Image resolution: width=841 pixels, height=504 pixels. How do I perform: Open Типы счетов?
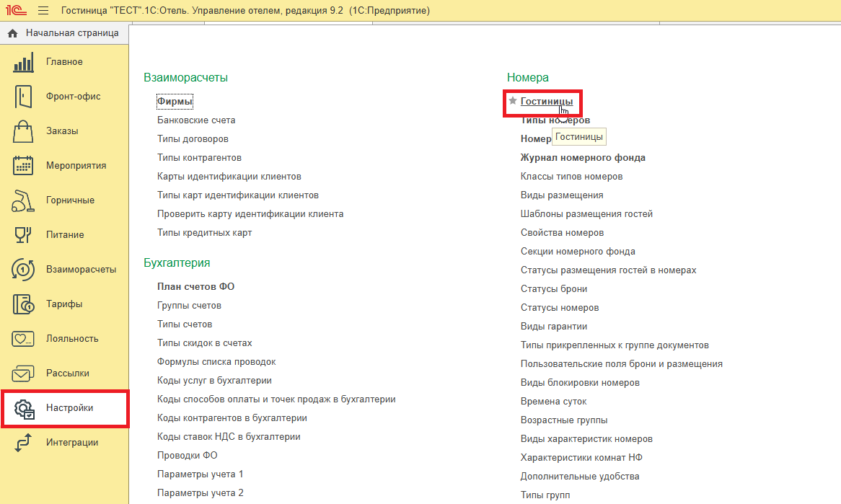(x=185, y=324)
